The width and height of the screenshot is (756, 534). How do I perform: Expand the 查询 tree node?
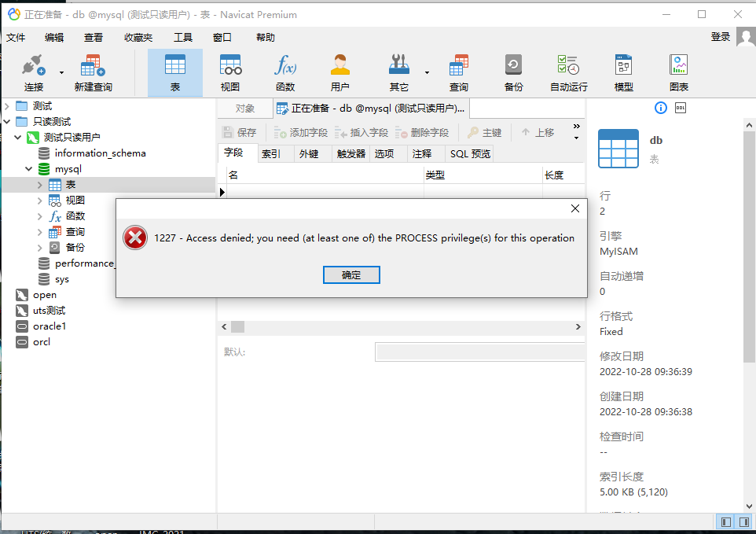point(39,232)
